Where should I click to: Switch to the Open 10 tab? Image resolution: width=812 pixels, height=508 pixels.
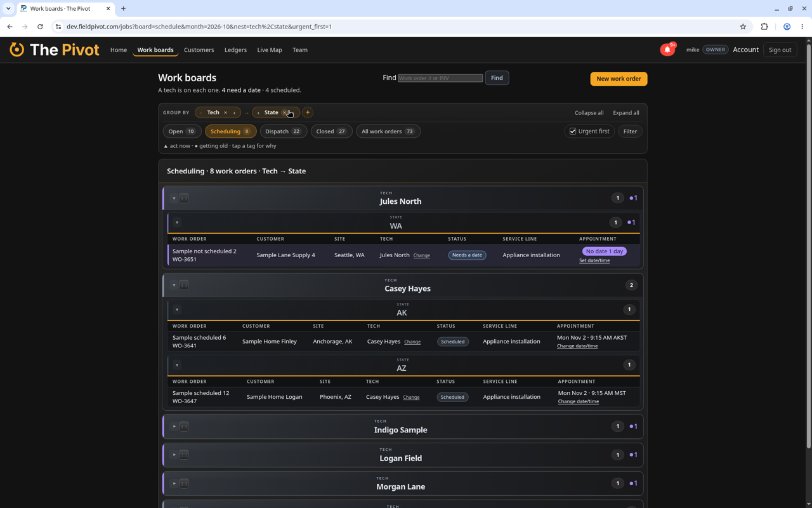[181, 131]
